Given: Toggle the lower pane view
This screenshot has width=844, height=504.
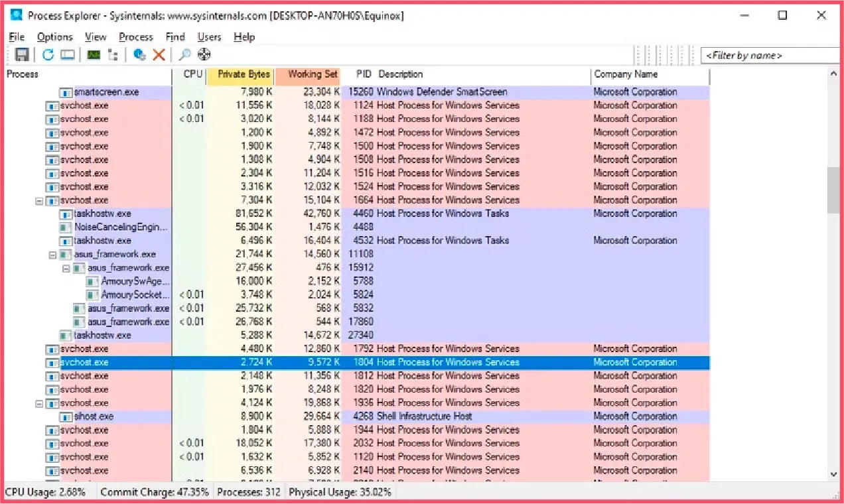Looking at the screenshot, I should coord(68,54).
